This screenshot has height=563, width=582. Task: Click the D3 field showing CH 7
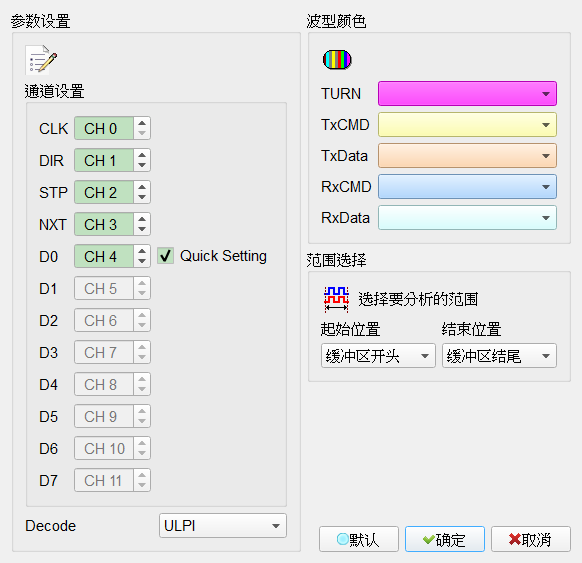pyautogui.click(x=104, y=352)
